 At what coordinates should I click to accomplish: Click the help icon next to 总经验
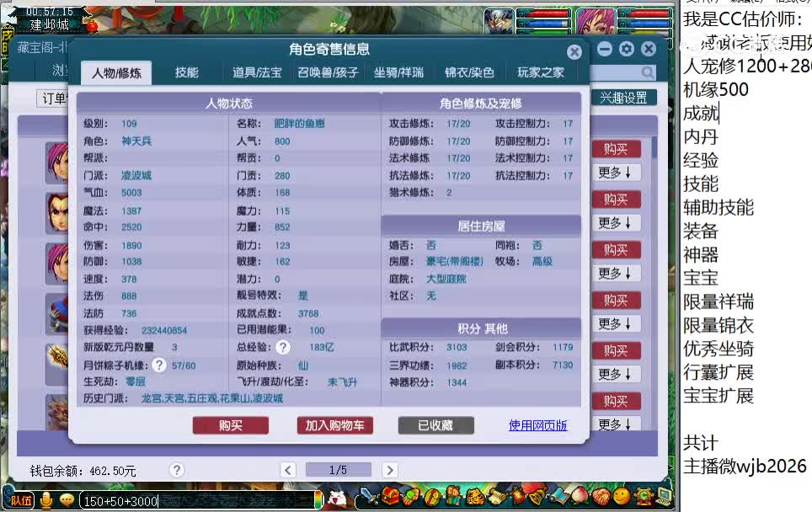click(x=283, y=347)
